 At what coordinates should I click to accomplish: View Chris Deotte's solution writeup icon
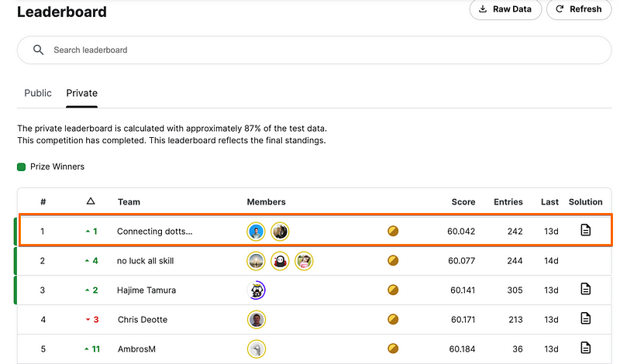(585, 319)
